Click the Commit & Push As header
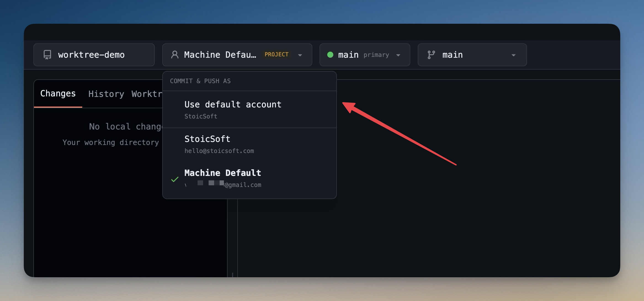Image resolution: width=644 pixels, height=301 pixels. point(200,81)
